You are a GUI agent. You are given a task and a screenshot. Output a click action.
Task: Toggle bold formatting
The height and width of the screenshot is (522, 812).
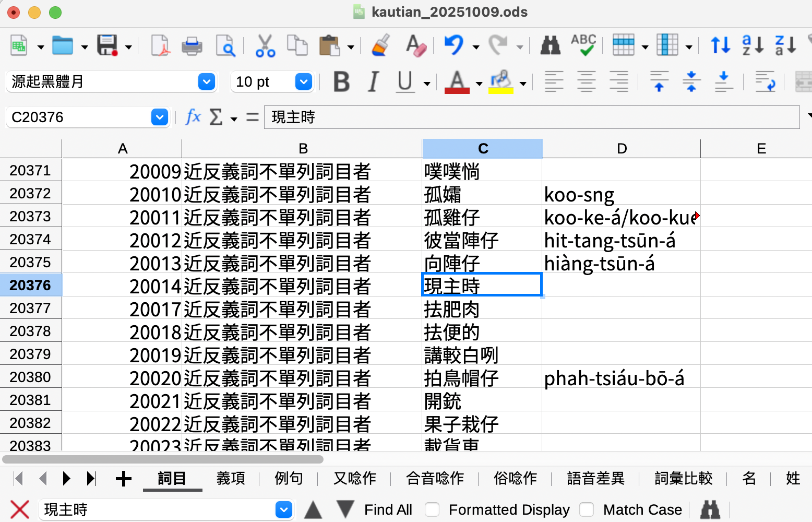[341, 82]
